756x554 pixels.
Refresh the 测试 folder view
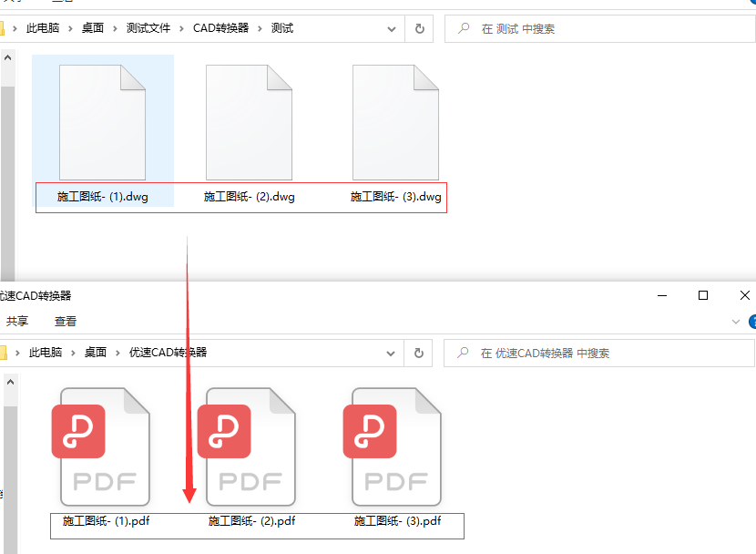(x=418, y=28)
